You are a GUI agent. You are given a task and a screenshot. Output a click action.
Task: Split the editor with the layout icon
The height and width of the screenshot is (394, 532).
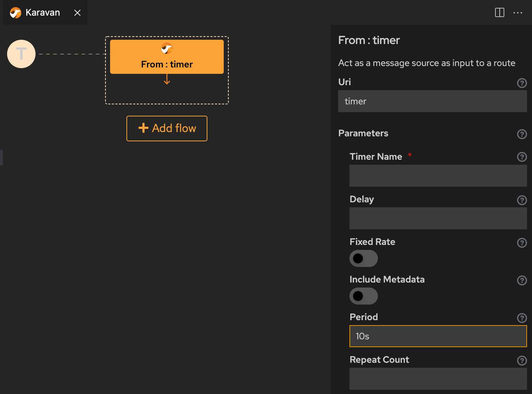pyautogui.click(x=500, y=12)
